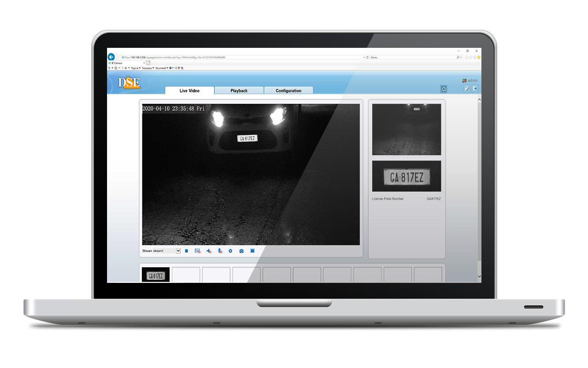Image resolution: width=588 pixels, height=368 pixels.
Task: Switch to the Playback tab
Action: [x=239, y=91]
